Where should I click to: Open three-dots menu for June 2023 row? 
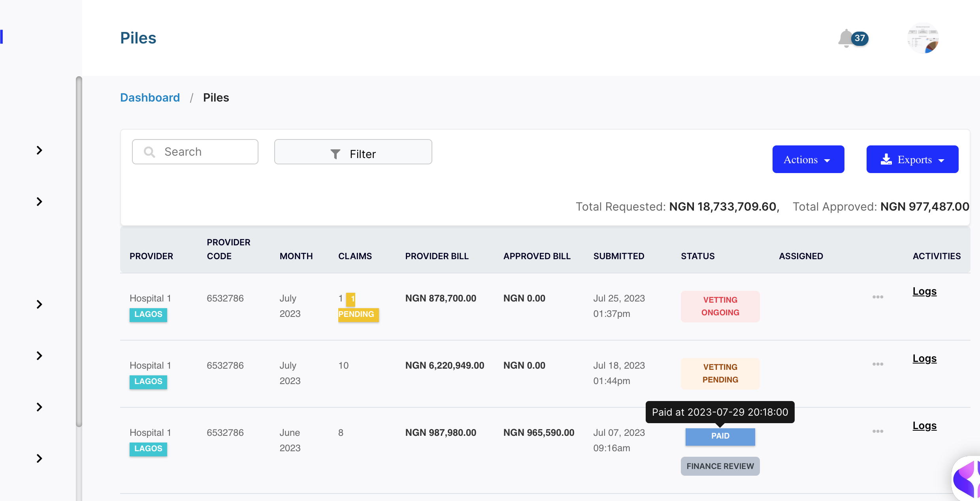tap(878, 431)
